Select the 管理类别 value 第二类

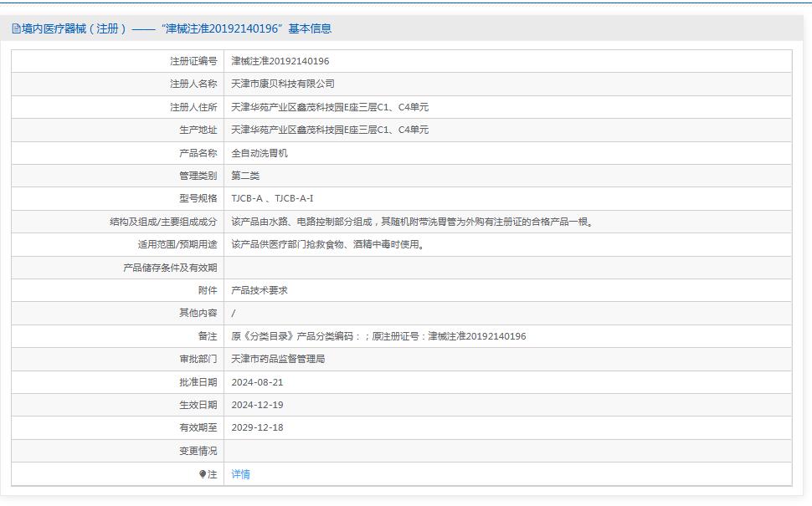pyautogui.click(x=249, y=176)
